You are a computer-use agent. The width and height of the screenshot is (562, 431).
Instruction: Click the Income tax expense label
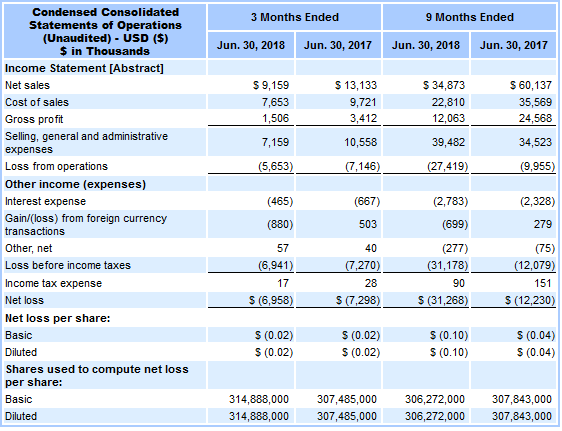54,283
